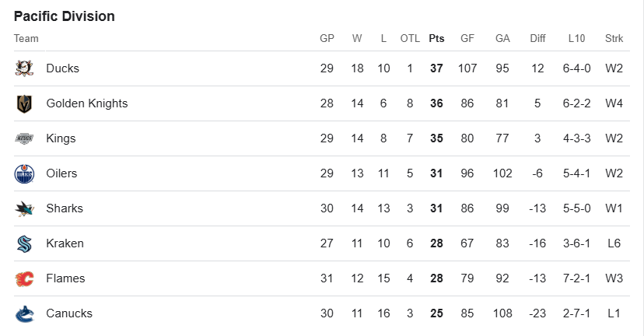Select the Kings team name
Image resolution: width=644 pixels, height=336 pixels.
pyautogui.click(x=61, y=138)
